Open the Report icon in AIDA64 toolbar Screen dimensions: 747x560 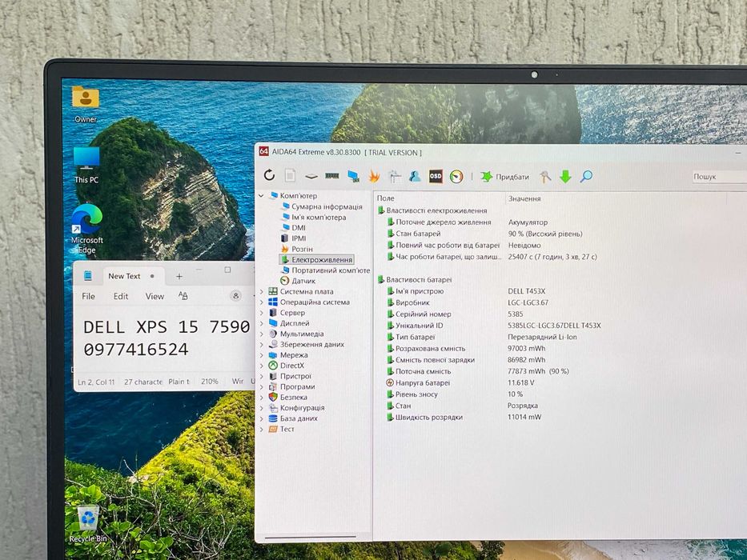coord(290,175)
